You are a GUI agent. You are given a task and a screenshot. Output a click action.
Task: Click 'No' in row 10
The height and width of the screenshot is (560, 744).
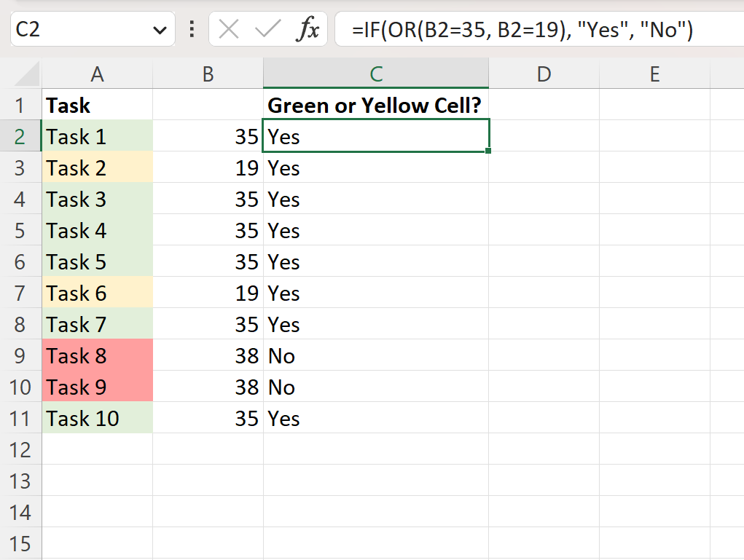(376, 387)
